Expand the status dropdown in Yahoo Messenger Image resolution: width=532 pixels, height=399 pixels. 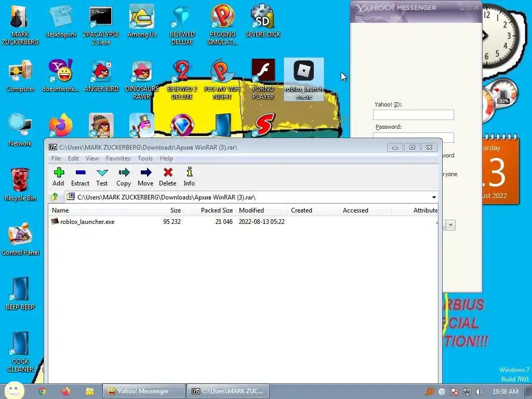(x=450, y=225)
